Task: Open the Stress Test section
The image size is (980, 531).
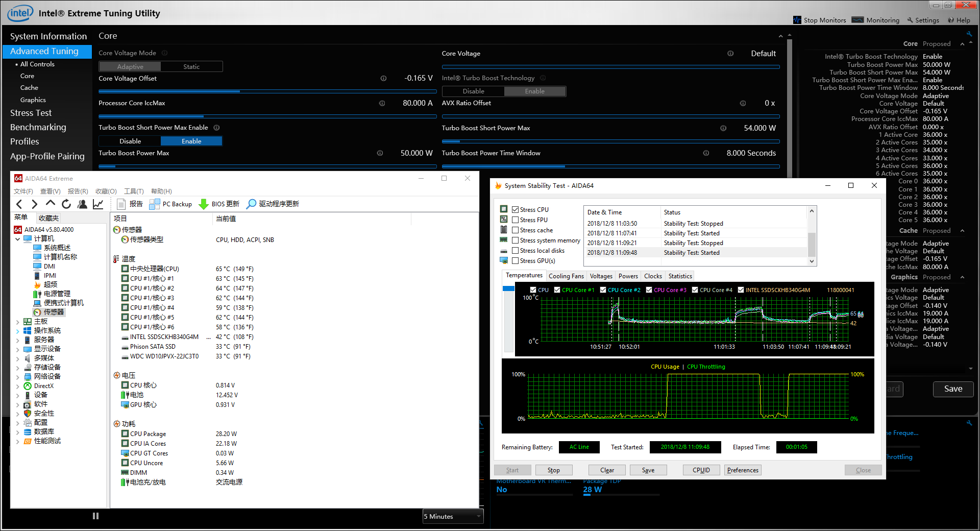Action: coord(31,113)
